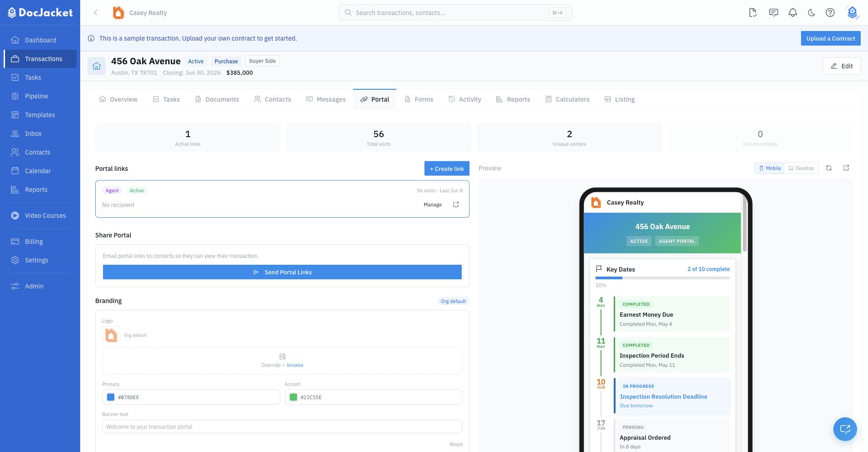Image resolution: width=868 pixels, height=452 pixels.
Task: Open Templates in the sidebar
Action: (40, 115)
